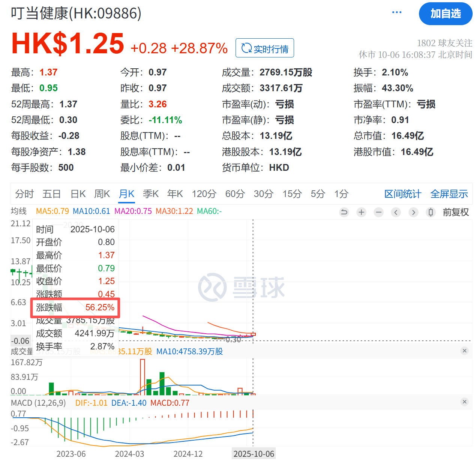Click the 2024-12 date label on axis

coord(188,454)
